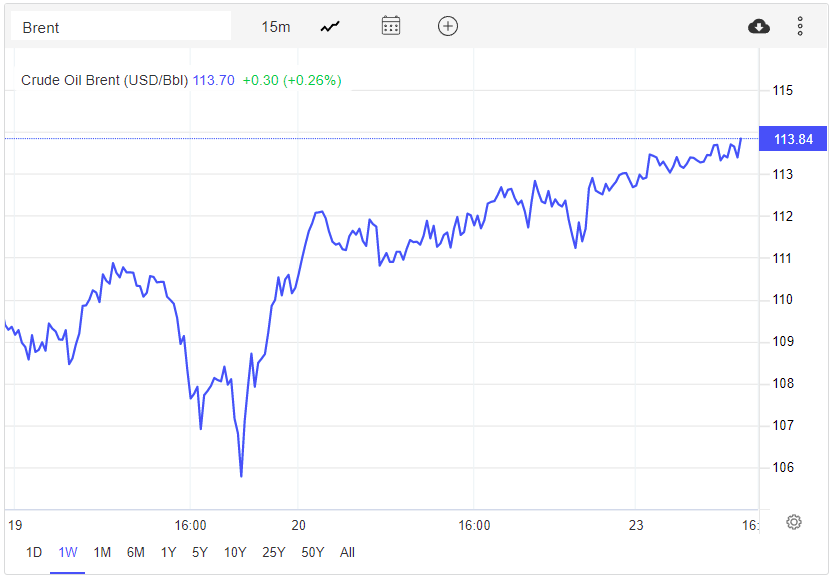The height and width of the screenshot is (578, 833).
Task: Show All historical data range
Action: [347, 552]
